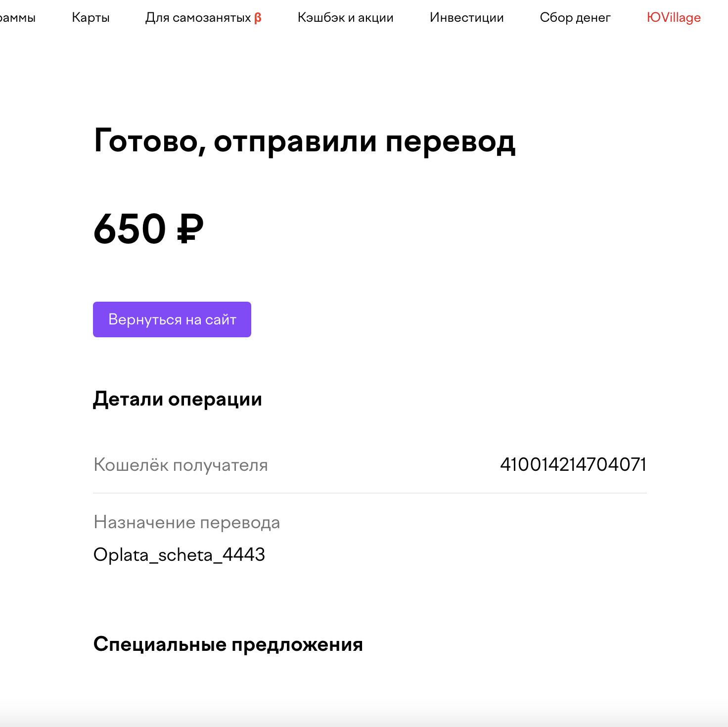Click the divider line under wallet row
The image size is (728, 727).
(370, 493)
